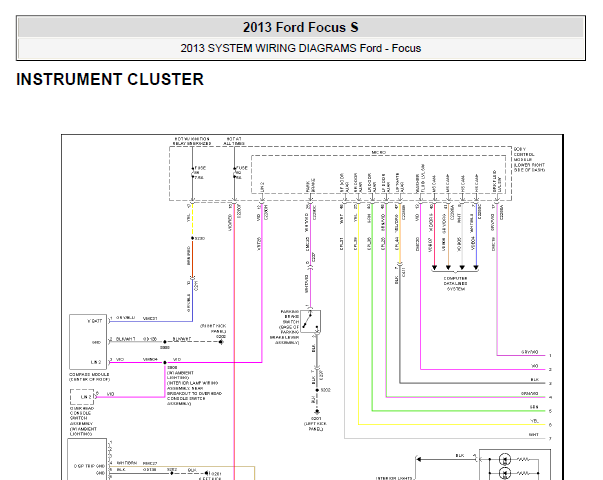The image size is (603, 480).
Task: Click the "G201 (LEFT KICK PANEL)" ground label below S202
Action: click(x=316, y=423)
